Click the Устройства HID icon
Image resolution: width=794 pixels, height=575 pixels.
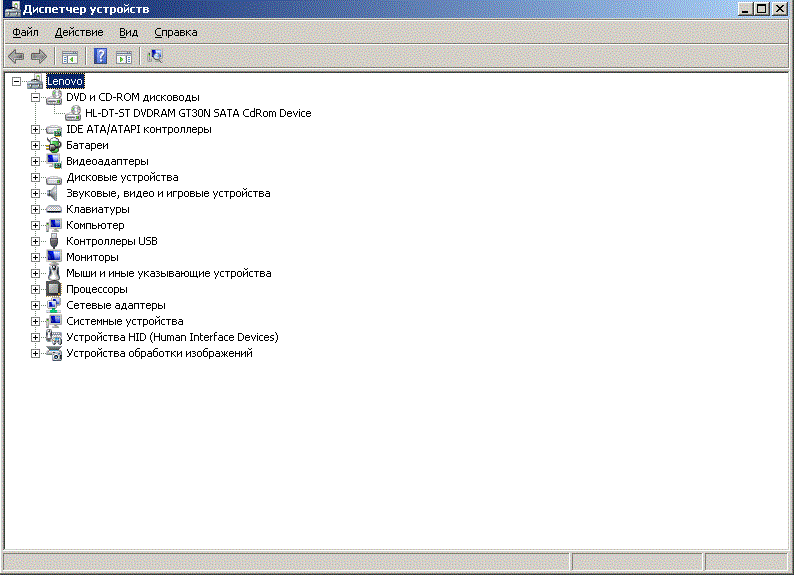54,337
